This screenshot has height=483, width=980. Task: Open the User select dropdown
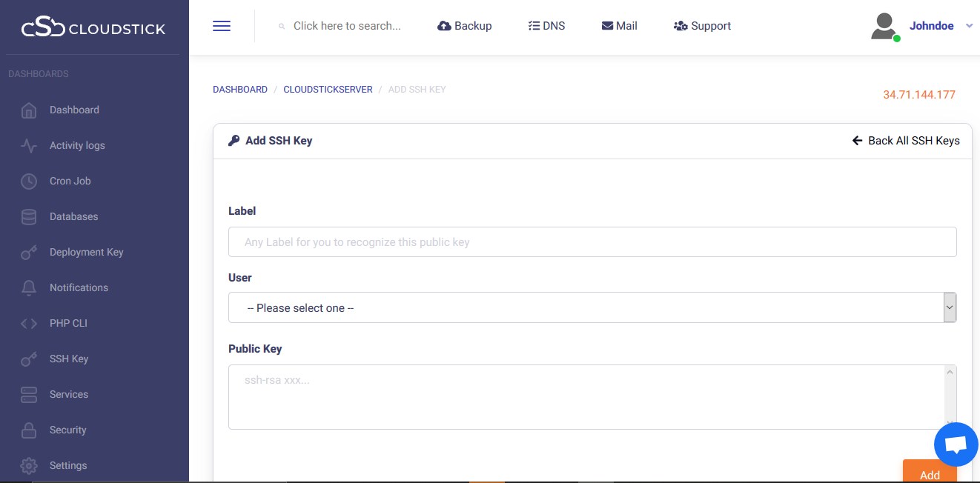[x=592, y=307]
